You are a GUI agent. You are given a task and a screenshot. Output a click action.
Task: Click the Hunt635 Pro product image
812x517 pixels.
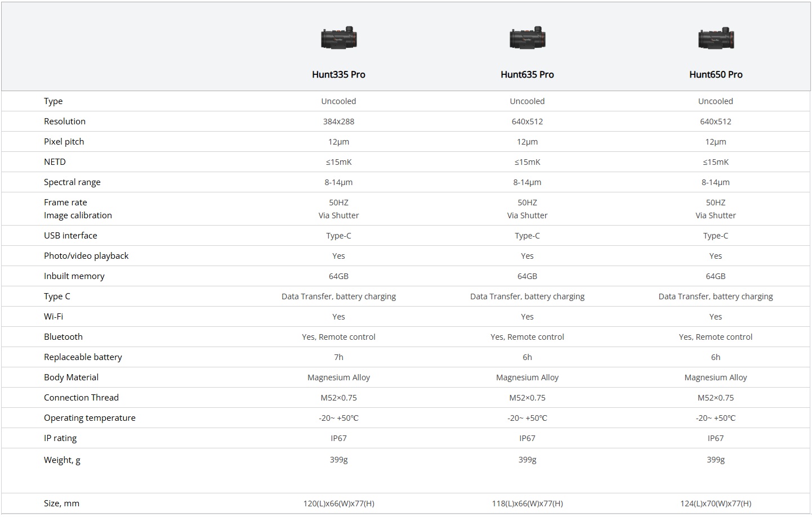[x=527, y=39]
